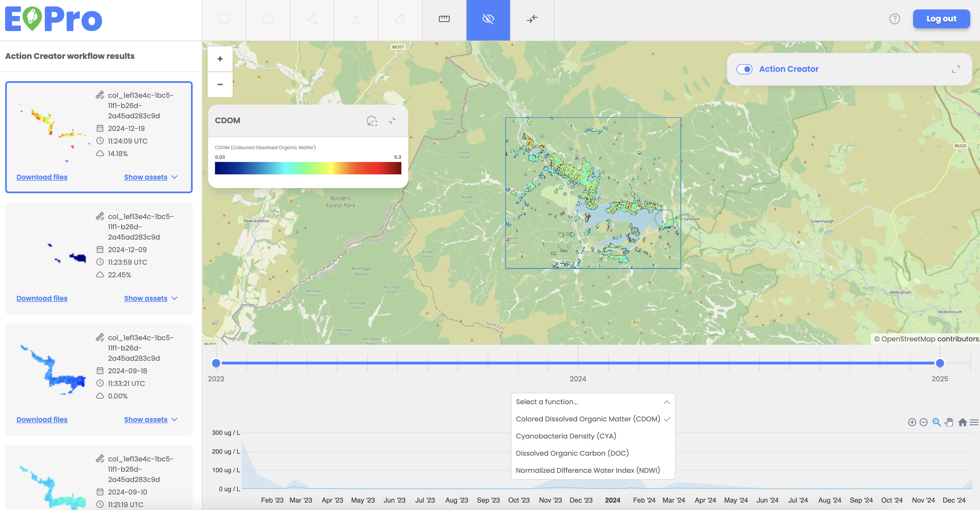
Task: Click the 2024 label on the timeline
Action: coord(578,379)
